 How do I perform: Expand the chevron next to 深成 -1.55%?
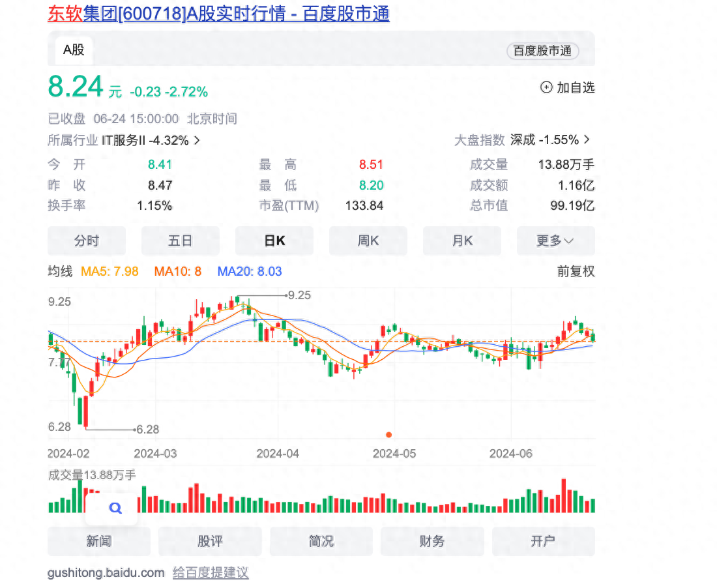point(587,140)
